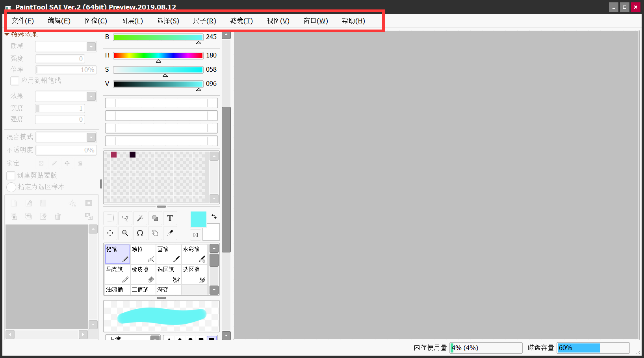
Task: Select the lasso selection tool
Action: click(125, 218)
